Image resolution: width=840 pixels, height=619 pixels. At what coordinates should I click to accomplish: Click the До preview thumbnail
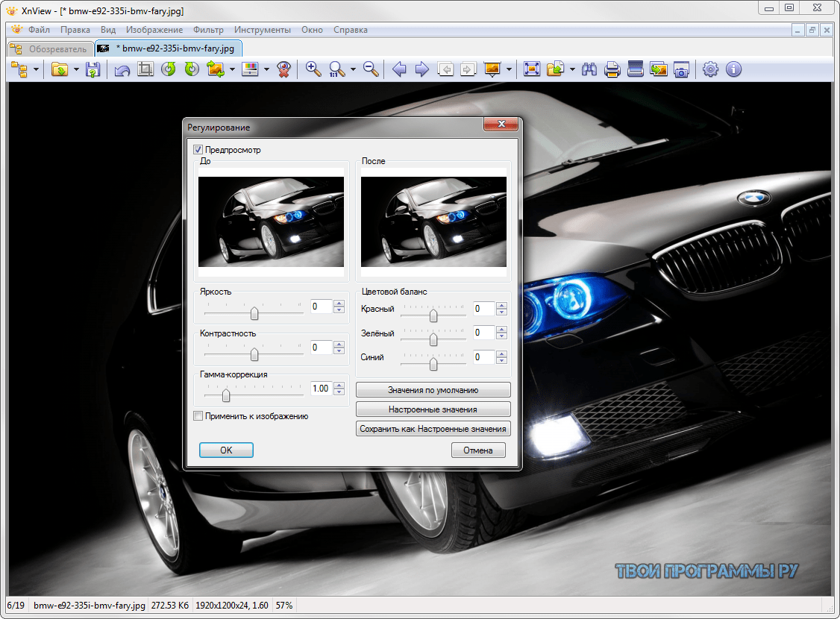coord(271,221)
